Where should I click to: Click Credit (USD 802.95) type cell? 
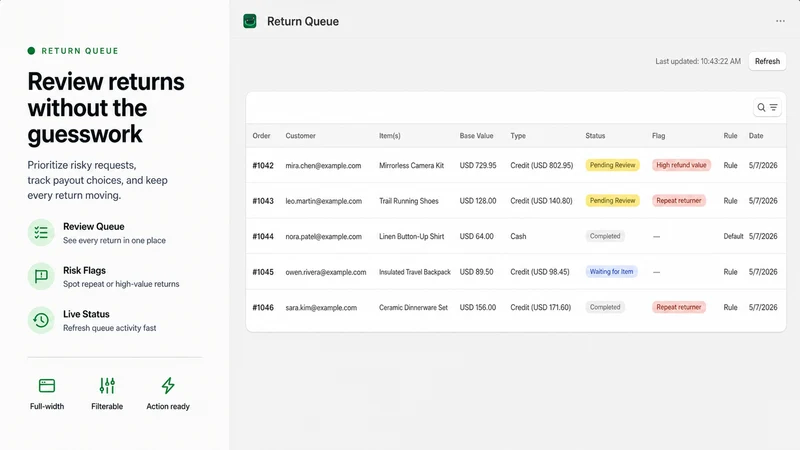point(541,165)
